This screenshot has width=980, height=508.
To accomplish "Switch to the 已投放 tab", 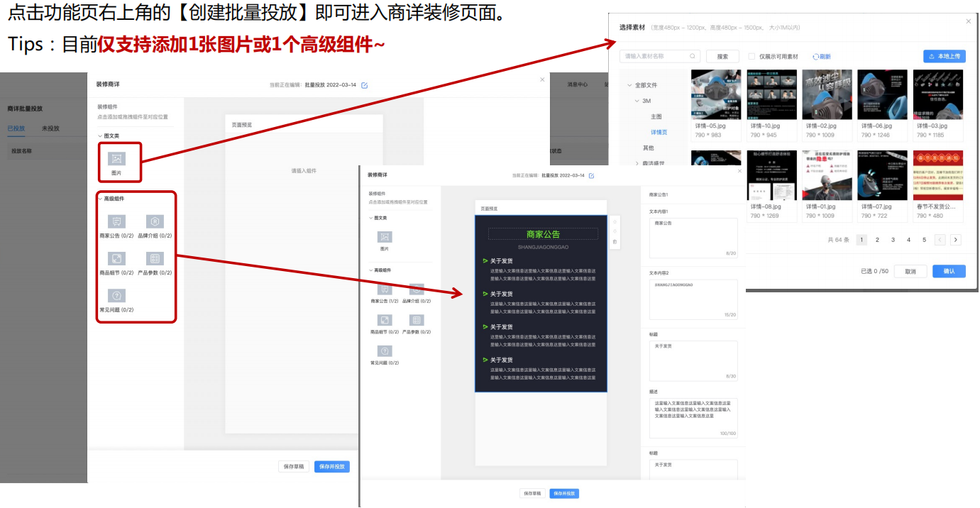I will tap(16, 128).
